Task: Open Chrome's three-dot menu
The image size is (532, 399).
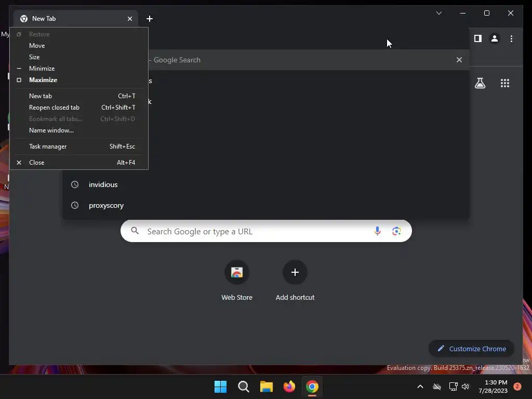Action: tap(511, 38)
